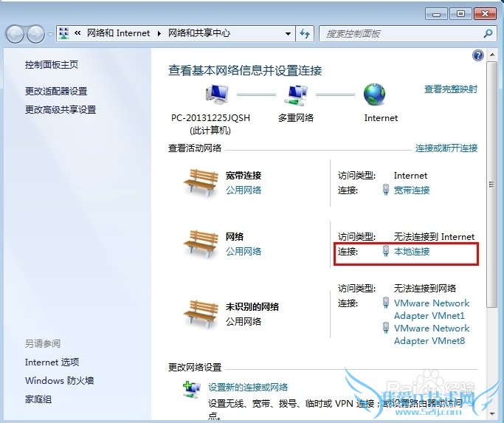
Task: Click the back navigation arrow button
Action: tap(15, 34)
